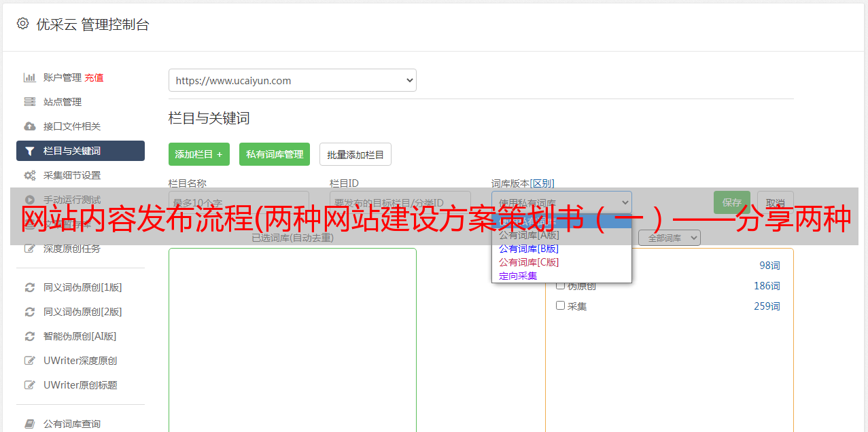Click the 栏目与关键词 page heading

pyautogui.click(x=209, y=118)
